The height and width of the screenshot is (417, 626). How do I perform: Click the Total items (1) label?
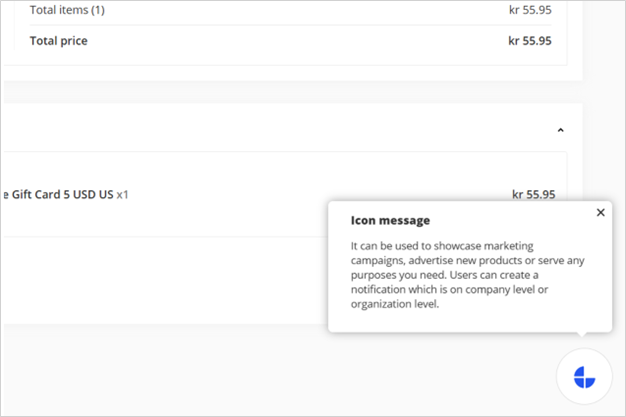pos(67,10)
